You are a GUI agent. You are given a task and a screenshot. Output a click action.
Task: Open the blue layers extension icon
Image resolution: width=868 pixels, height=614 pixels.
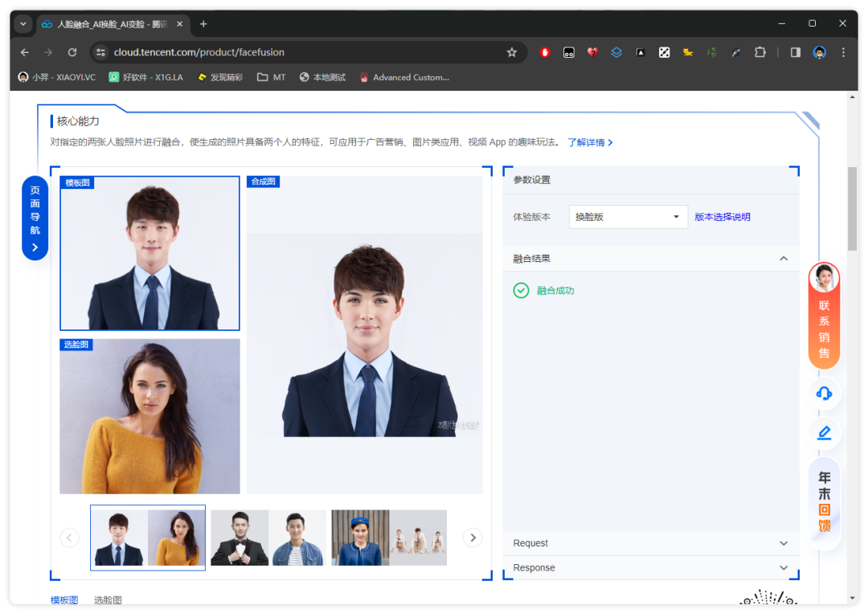pos(616,52)
